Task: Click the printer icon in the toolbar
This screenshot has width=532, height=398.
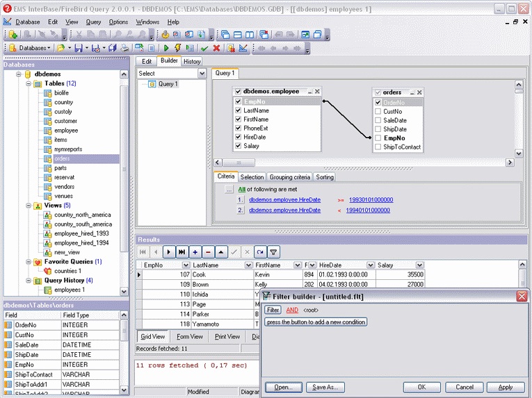Action: (x=124, y=49)
